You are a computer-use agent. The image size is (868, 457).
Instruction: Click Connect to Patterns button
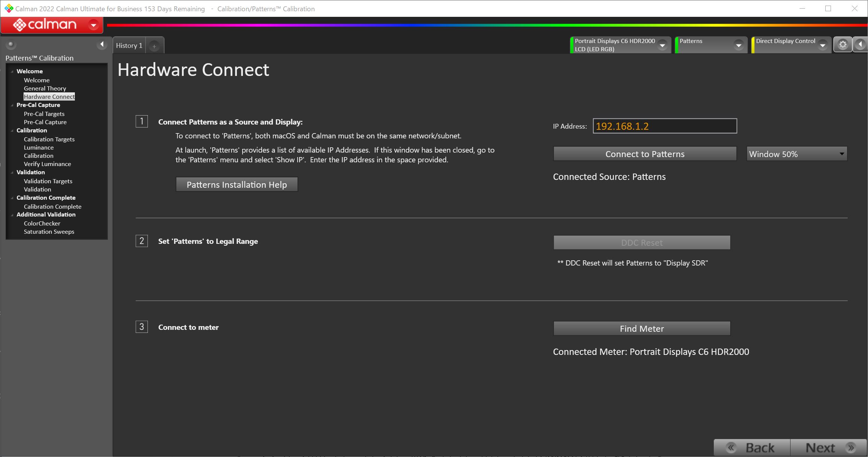click(645, 154)
